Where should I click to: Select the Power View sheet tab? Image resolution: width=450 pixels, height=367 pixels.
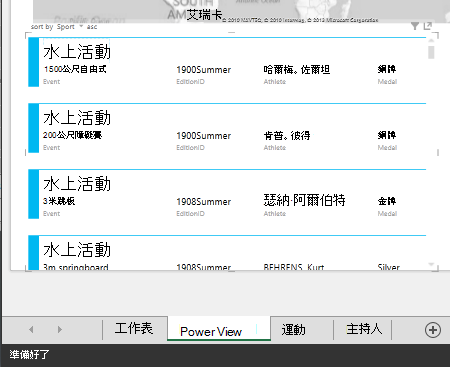tap(219, 329)
